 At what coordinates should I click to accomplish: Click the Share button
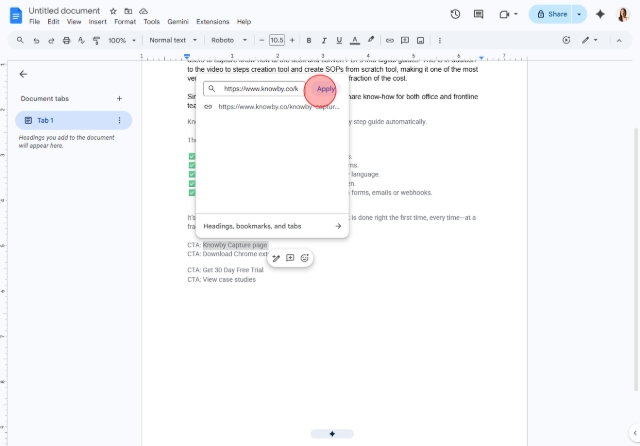551,14
